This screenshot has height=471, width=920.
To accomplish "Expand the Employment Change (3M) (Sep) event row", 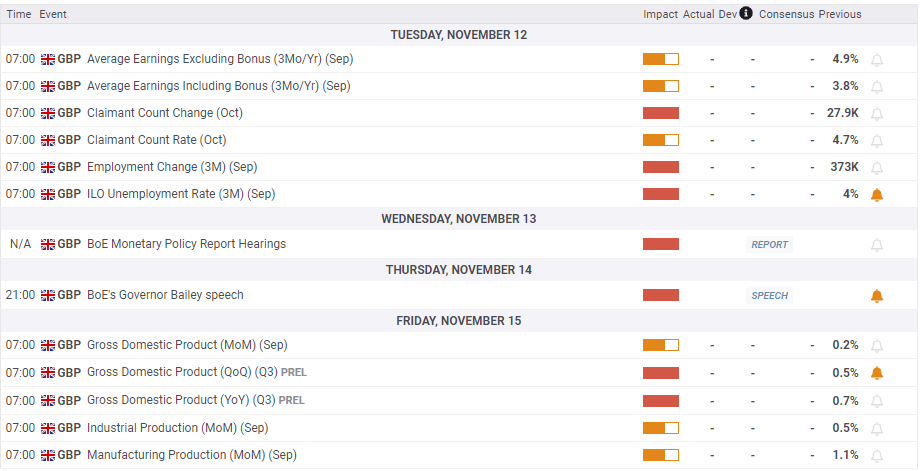I will (x=172, y=167).
